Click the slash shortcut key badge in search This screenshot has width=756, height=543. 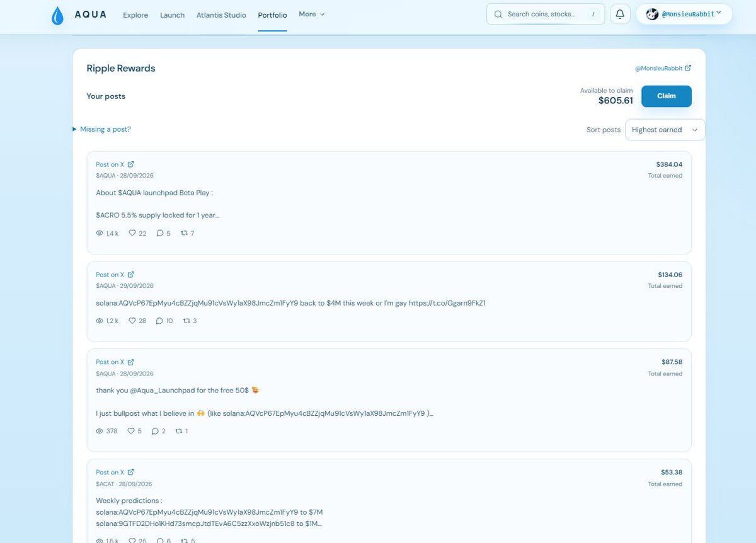[593, 14]
